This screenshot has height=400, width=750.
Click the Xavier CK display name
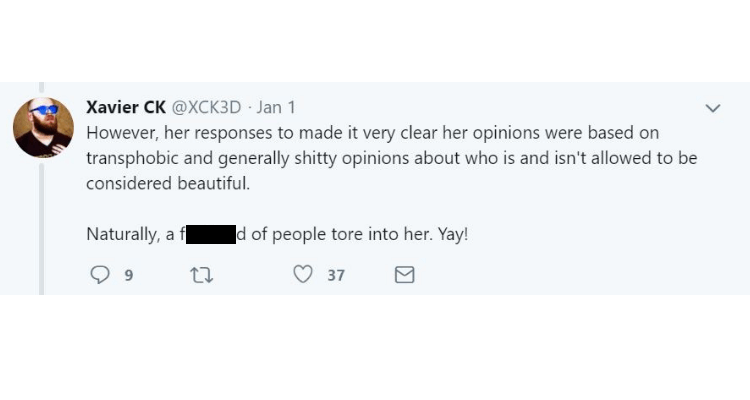point(125,107)
